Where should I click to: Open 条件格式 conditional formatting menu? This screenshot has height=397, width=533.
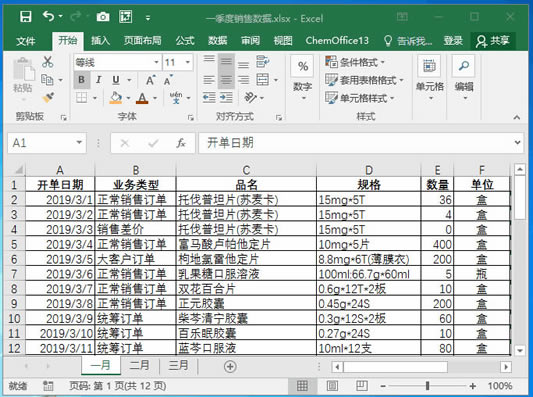click(x=355, y=62)
